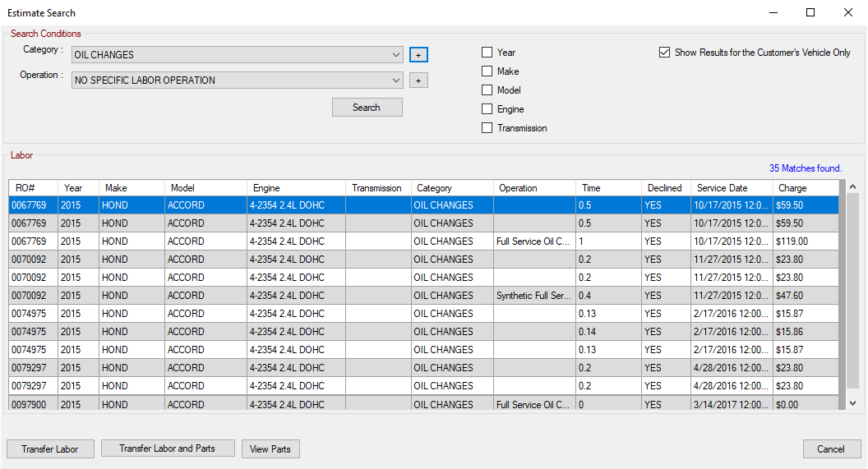Click the Cancel button

click(832, 449)
